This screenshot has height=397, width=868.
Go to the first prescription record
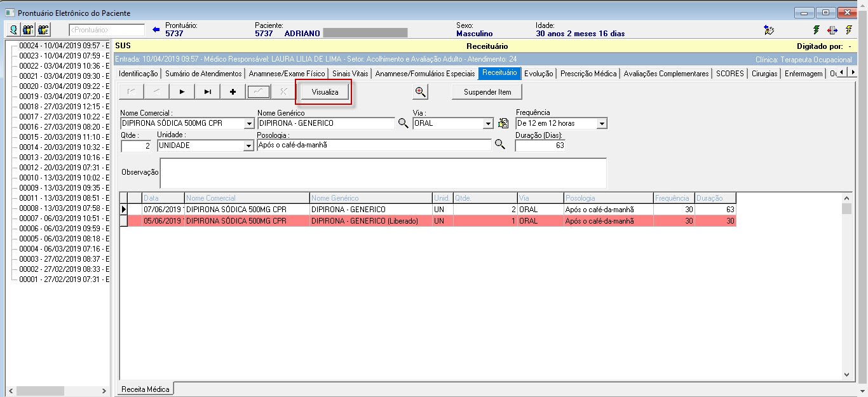(131, 91)
